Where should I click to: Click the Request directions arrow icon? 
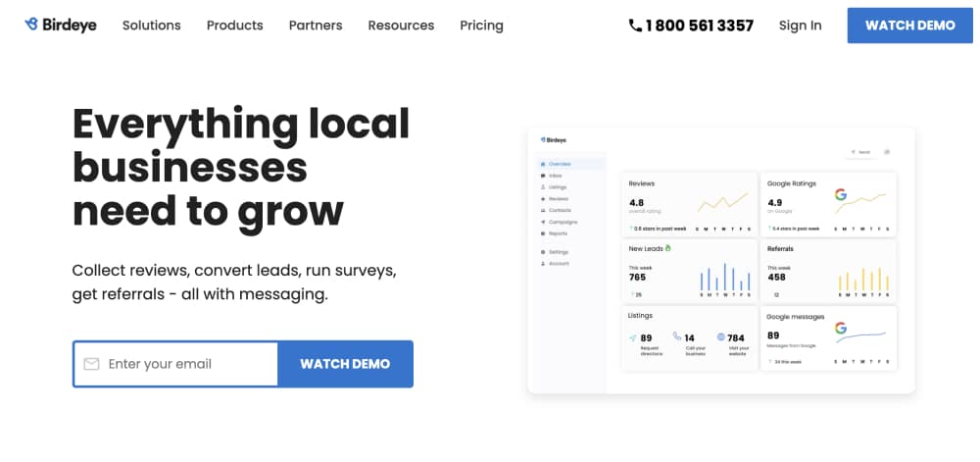click(632, 337)
